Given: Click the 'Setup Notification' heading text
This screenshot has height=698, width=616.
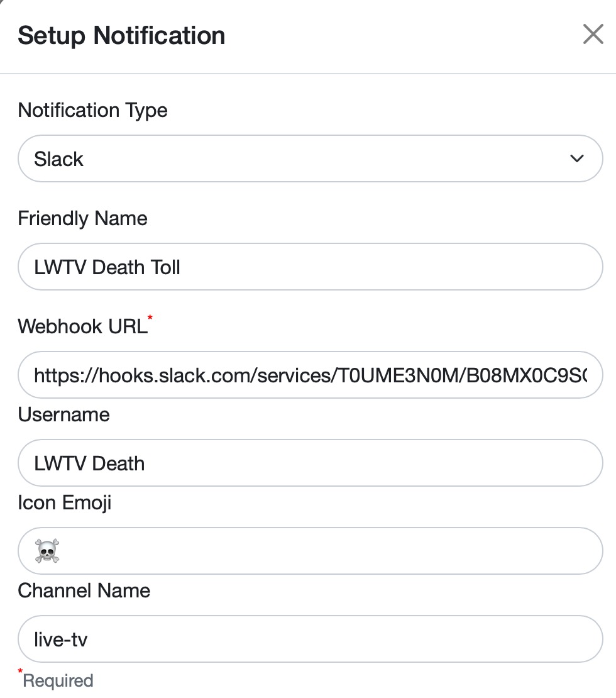Looking at the screenshot, I should pos(121,36).
